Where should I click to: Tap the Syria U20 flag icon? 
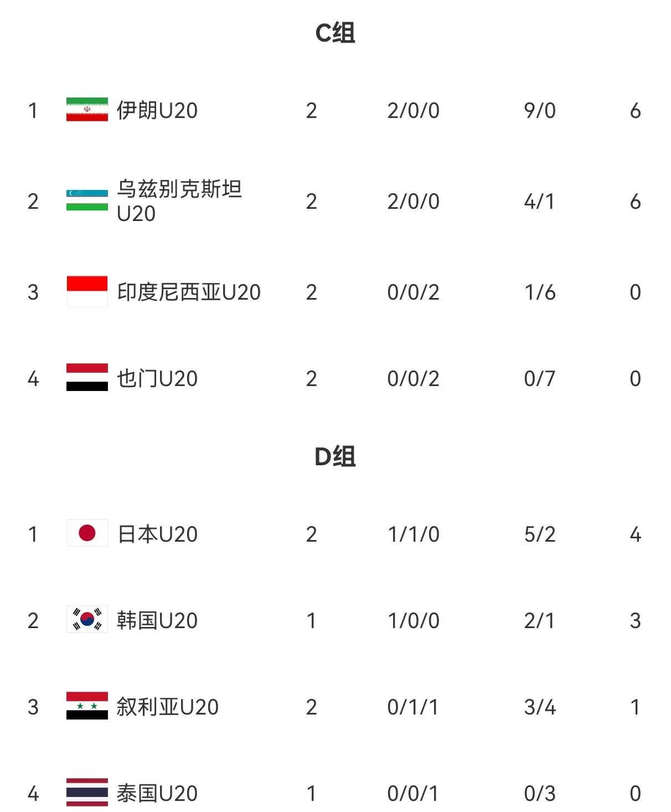tap(87, 706)
